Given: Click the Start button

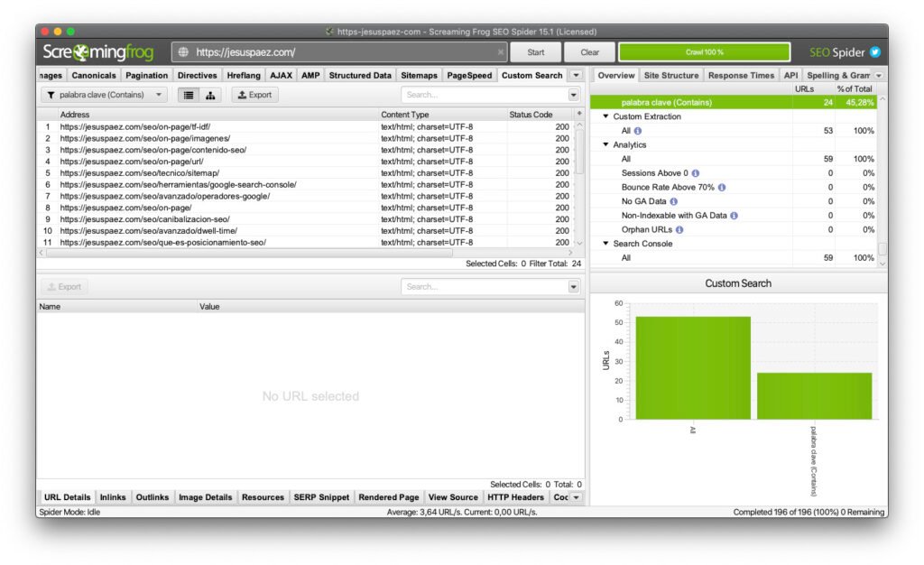Looking at the screenshot, I should coord(536,52).
